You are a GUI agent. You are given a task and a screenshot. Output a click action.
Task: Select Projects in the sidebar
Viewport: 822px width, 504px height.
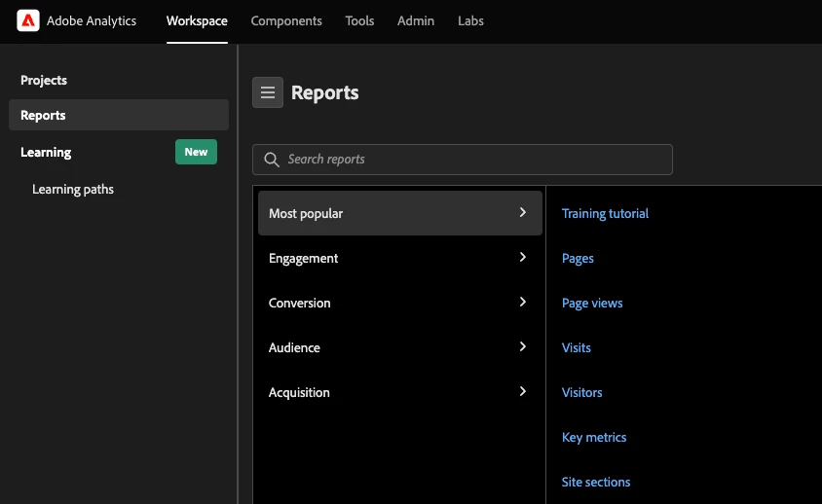coord(44,80)
